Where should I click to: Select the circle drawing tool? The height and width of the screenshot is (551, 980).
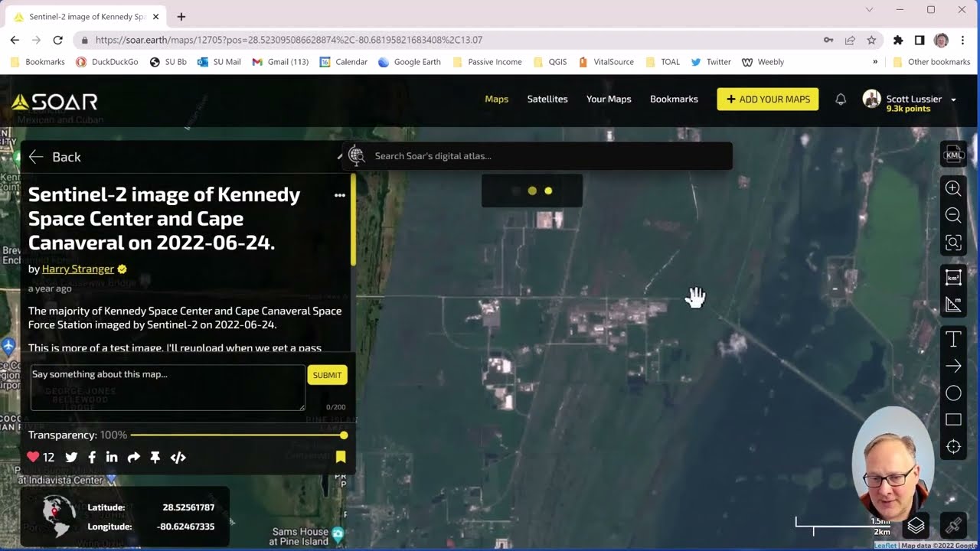point(953,393)
